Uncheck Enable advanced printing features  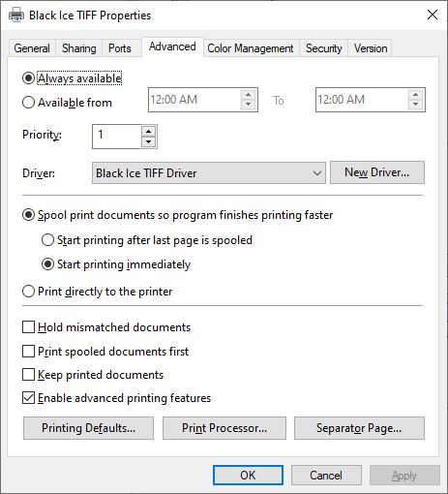pyautogui.click(x=28, y=398)
